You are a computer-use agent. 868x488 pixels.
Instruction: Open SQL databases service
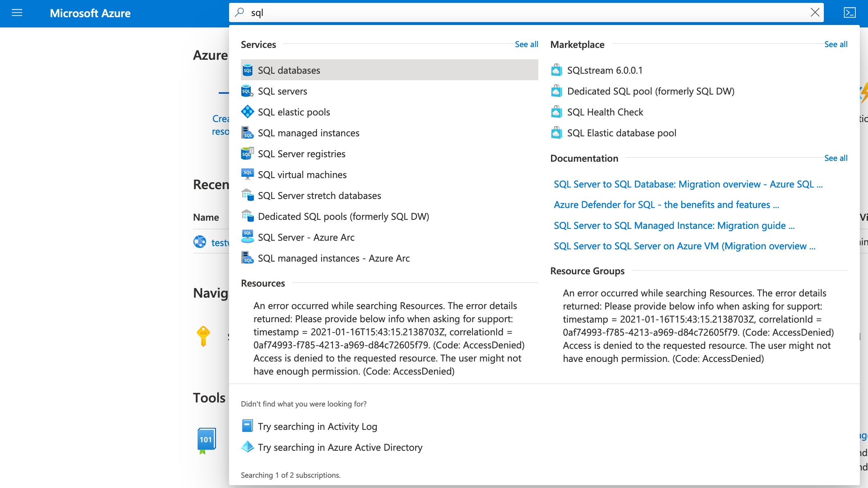point(289,70)
